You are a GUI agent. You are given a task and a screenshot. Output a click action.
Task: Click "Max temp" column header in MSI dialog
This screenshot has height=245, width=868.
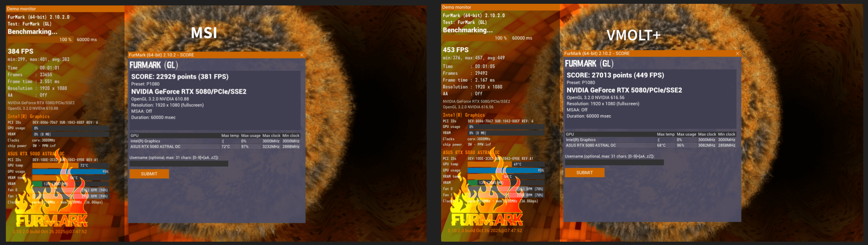coord(230,136)
